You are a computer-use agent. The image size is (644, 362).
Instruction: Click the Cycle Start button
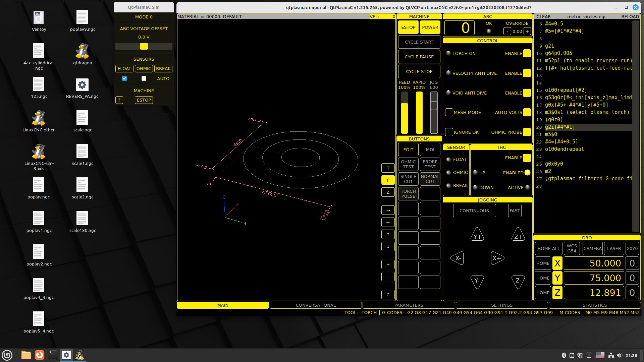[x=419, y=42]
